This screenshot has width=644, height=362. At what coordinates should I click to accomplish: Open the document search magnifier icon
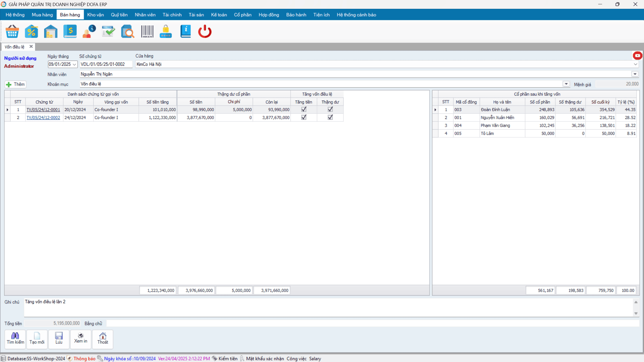coord(128,31)
